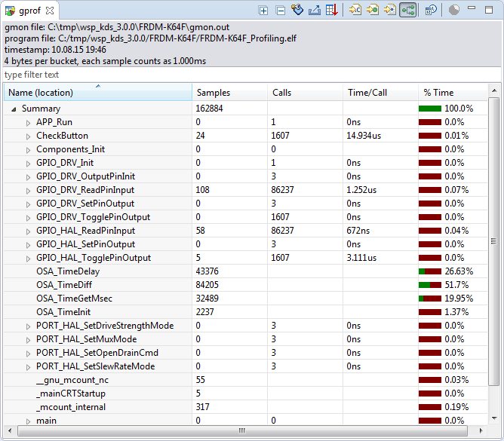
Task: Click the export data icon
Action: point(315,11)
